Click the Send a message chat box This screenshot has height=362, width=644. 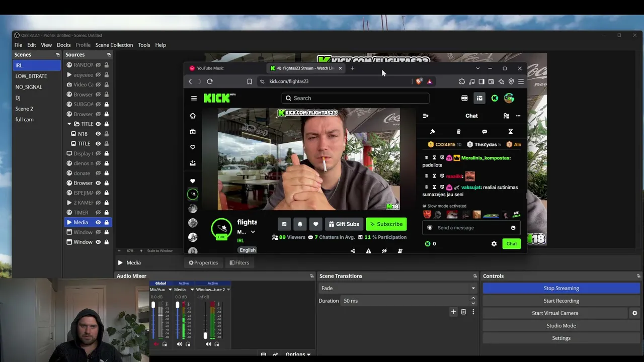pyautogui.click(x=472, y=228)
